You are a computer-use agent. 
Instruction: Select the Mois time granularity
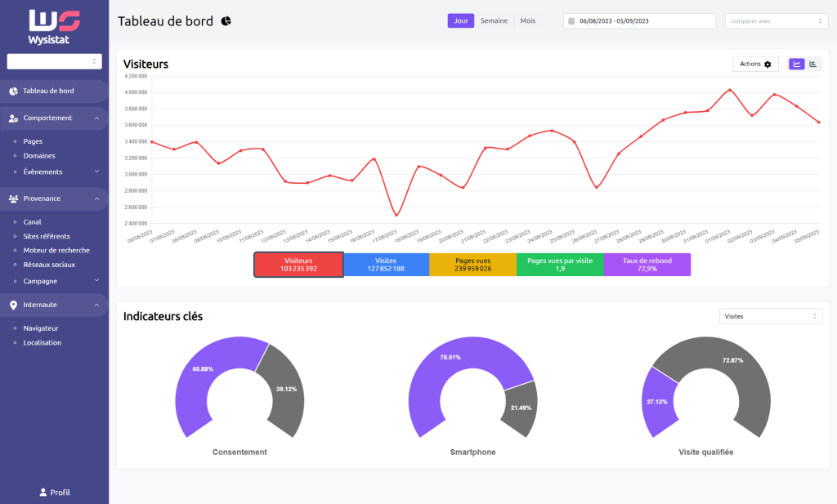[528, 21]
